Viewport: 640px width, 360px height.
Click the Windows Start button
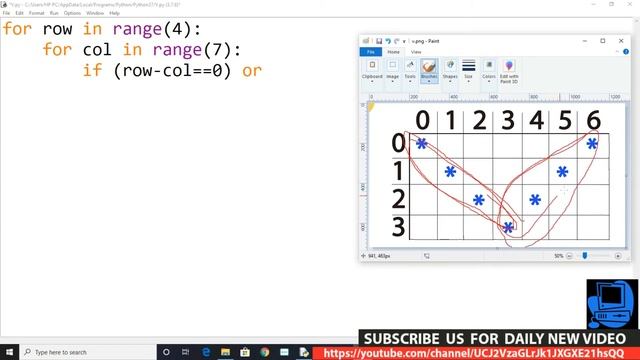9,352
